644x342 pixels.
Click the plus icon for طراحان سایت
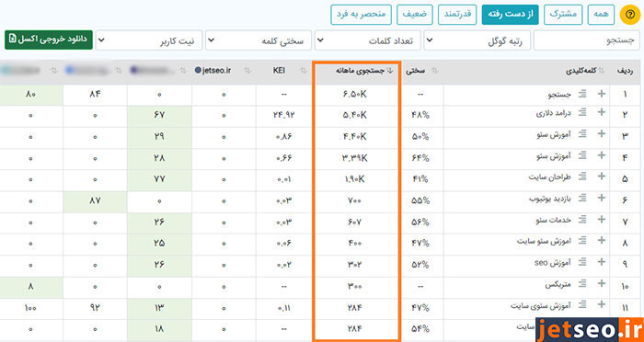(602, 177)
